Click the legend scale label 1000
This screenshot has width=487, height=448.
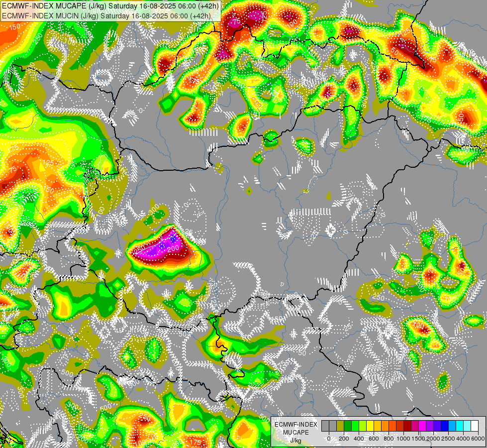coord(404,439)
